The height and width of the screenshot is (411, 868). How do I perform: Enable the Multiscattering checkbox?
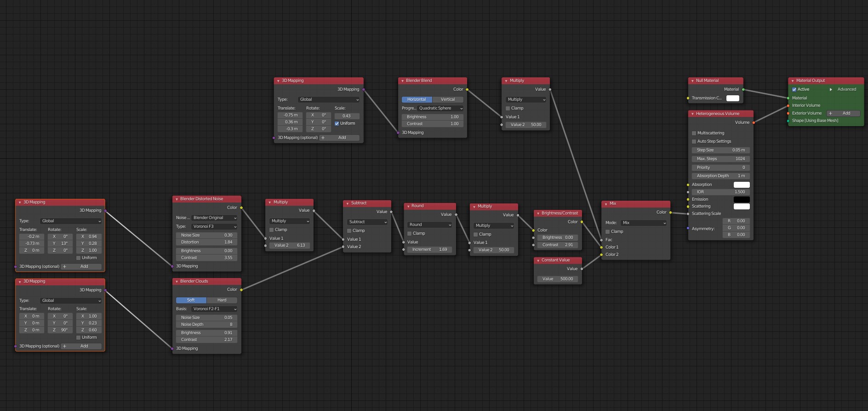click(x=694, y=133)
